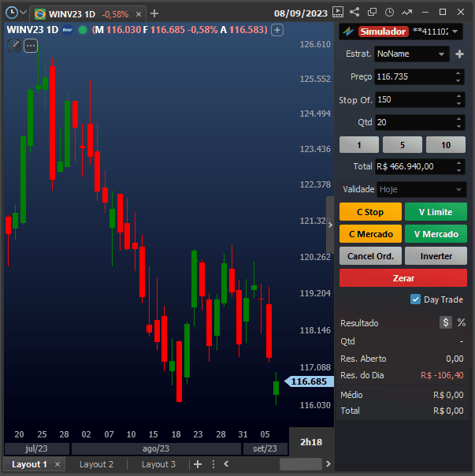The width and height of the screenshot is (475, 476).
Task: Click the line chart trend icon in the title bar
Action: (406, 12)
